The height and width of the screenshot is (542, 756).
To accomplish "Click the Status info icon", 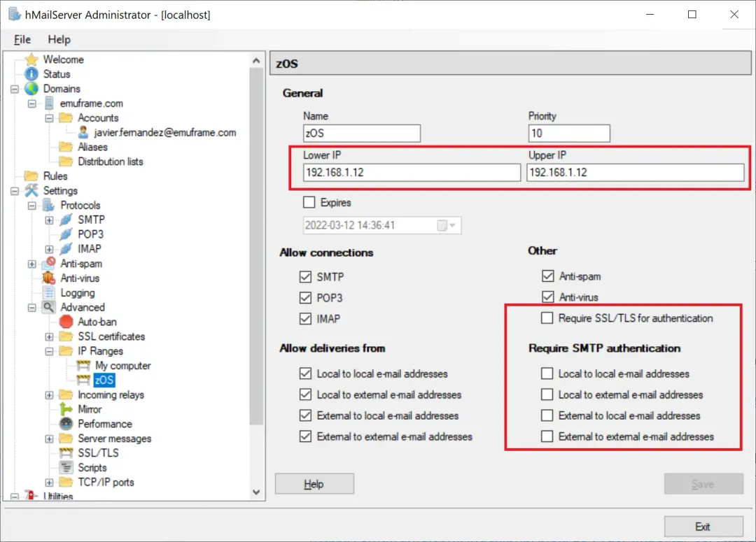I will 31,73.
